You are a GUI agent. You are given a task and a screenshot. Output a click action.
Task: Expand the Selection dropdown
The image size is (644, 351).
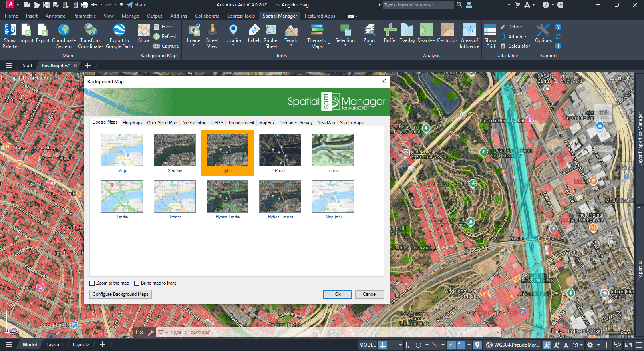pyautogui.click(x=345, y=45)
